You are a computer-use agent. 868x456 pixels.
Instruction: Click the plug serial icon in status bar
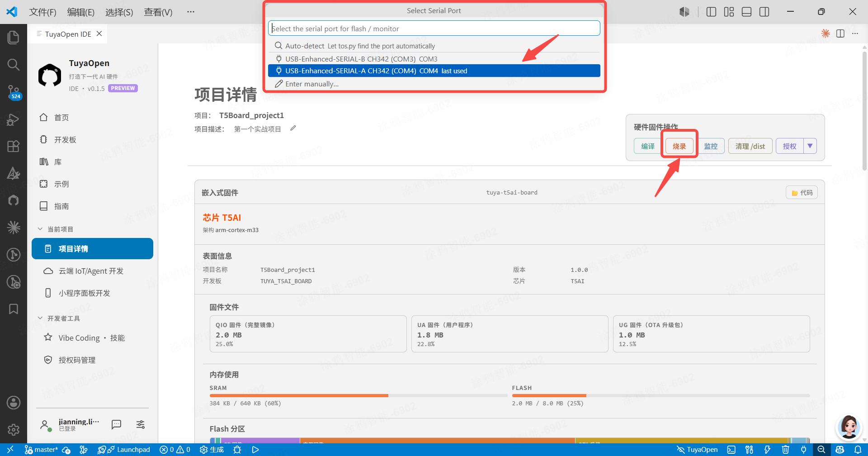pos(803,450)
